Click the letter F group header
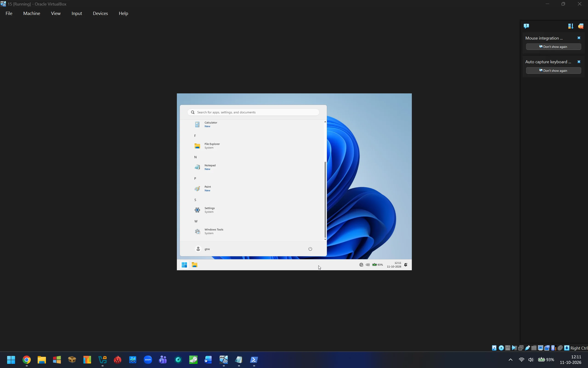Image resolution: width=588 pixels, height=368 pixels. click(195, 136)
